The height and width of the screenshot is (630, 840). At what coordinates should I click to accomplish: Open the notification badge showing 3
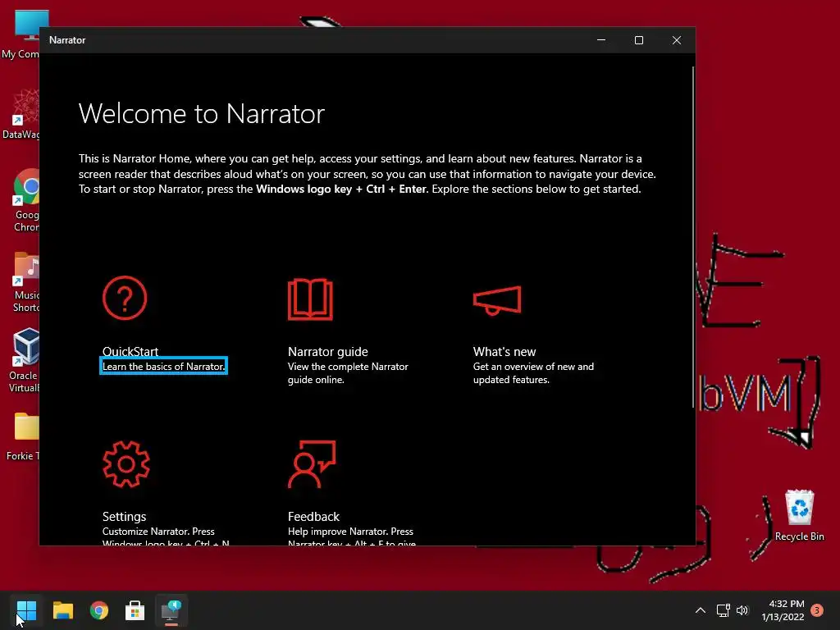pos(817,610)
